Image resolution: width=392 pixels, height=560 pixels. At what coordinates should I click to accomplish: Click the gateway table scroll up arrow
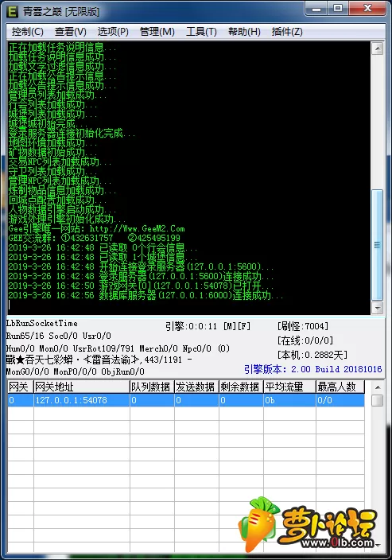pos(378,387)
